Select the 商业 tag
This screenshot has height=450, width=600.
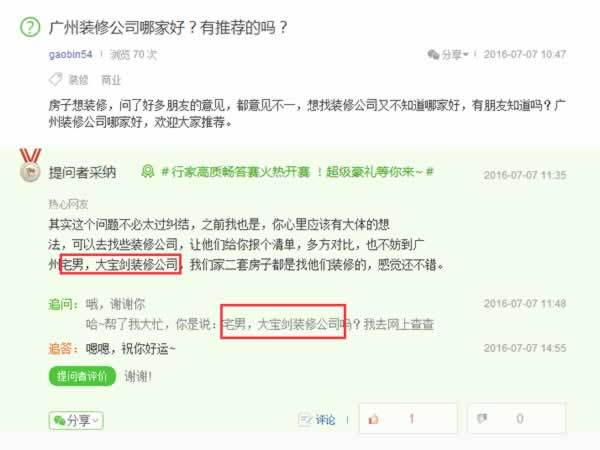[111, 80]
